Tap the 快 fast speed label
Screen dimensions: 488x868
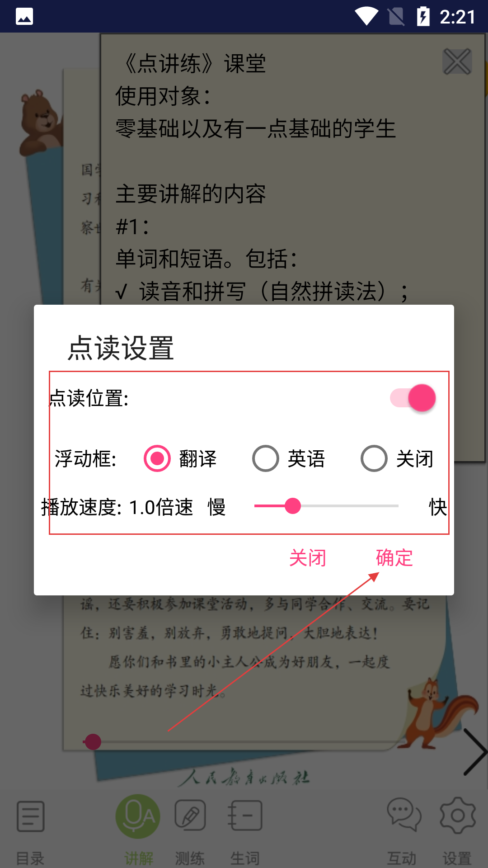(x=438, y=507)
